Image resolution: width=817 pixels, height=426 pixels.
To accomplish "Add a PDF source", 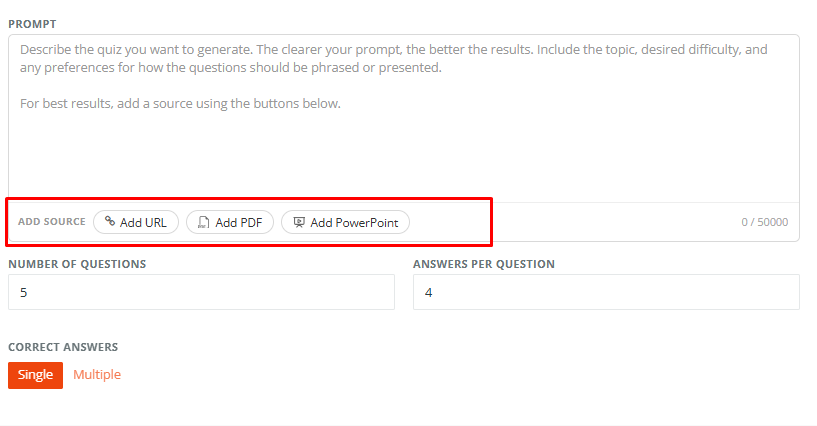I will pos(230,222).
